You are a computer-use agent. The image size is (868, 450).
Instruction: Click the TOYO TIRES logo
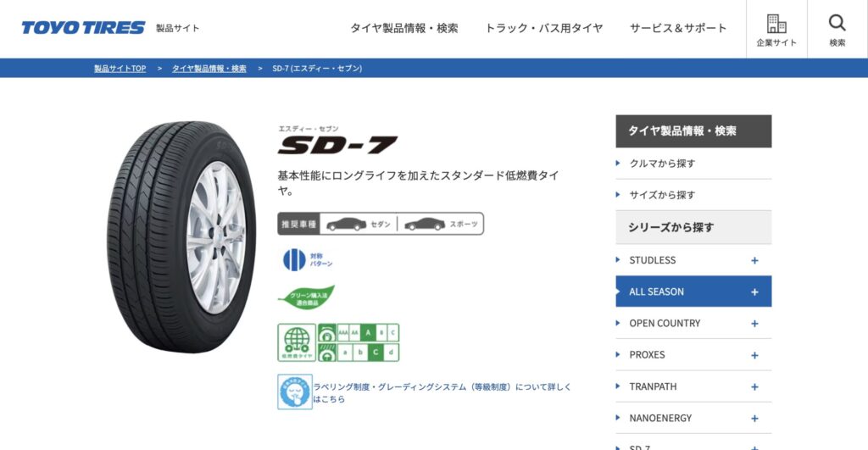[84, 28]
